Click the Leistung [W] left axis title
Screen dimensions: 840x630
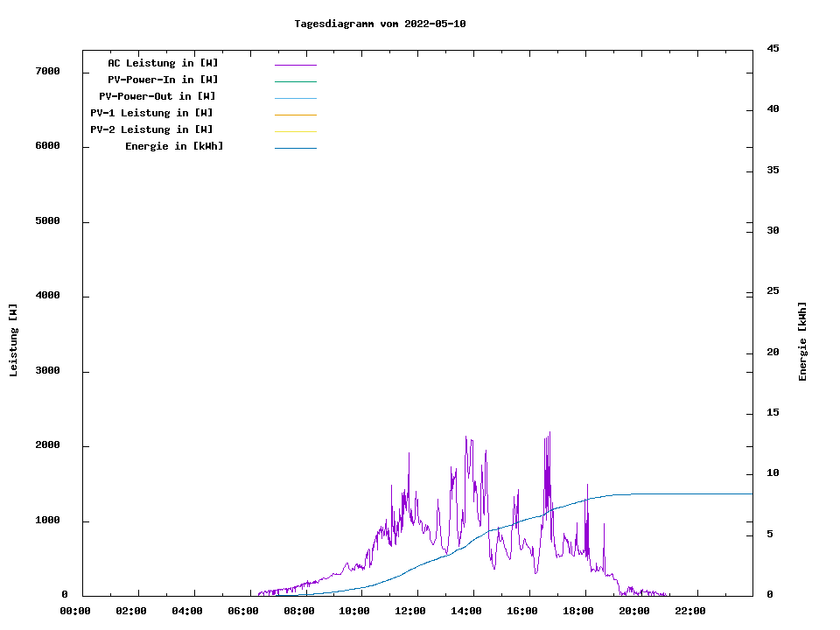(13, 340)
